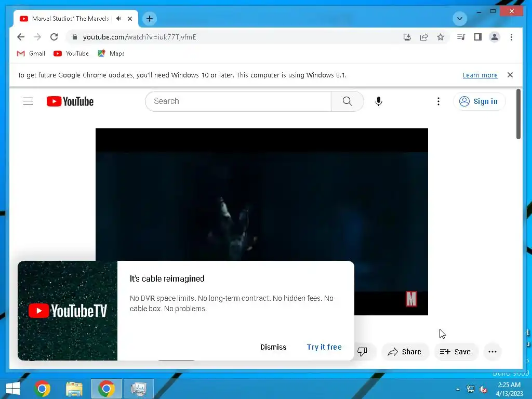The height and width of the screenshot is (399, 532).
Task: Open the system monitor taskbar app
Action: (x=139, y=389)
